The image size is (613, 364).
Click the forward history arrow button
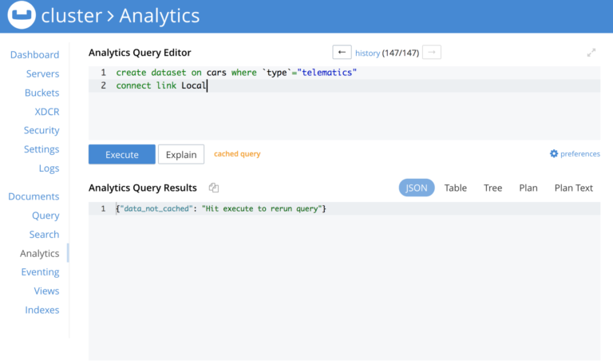(x=432, y=53)
